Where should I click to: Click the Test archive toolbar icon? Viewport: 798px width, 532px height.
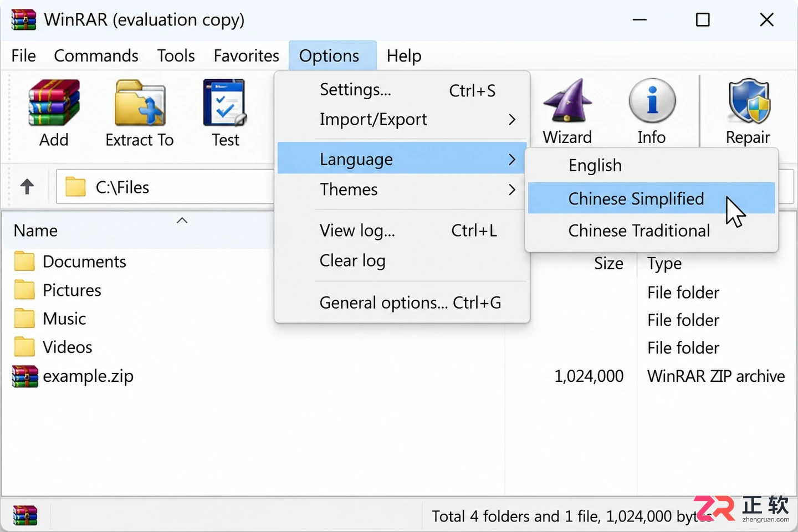pyautogui.click(x=225, y=103)
